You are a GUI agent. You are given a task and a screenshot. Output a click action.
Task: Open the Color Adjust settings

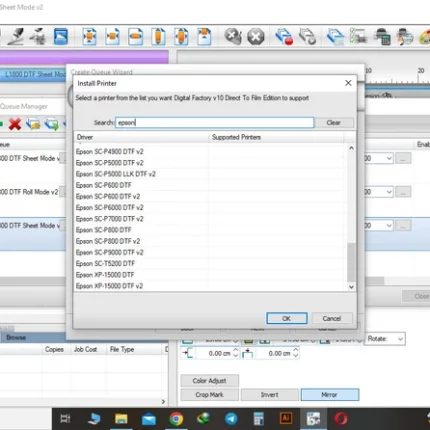(x=209, y=381)
